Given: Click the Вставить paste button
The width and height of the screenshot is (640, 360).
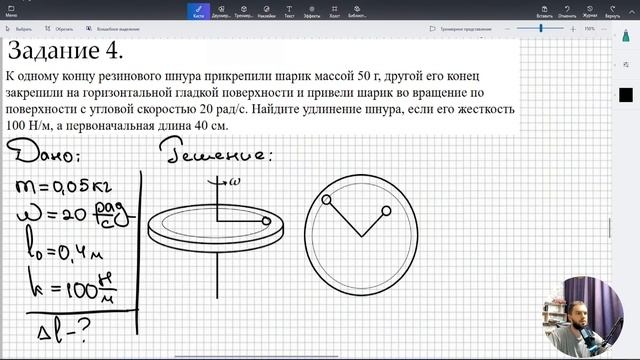Looking at the screenshot, I should click(x=544, y=11).
